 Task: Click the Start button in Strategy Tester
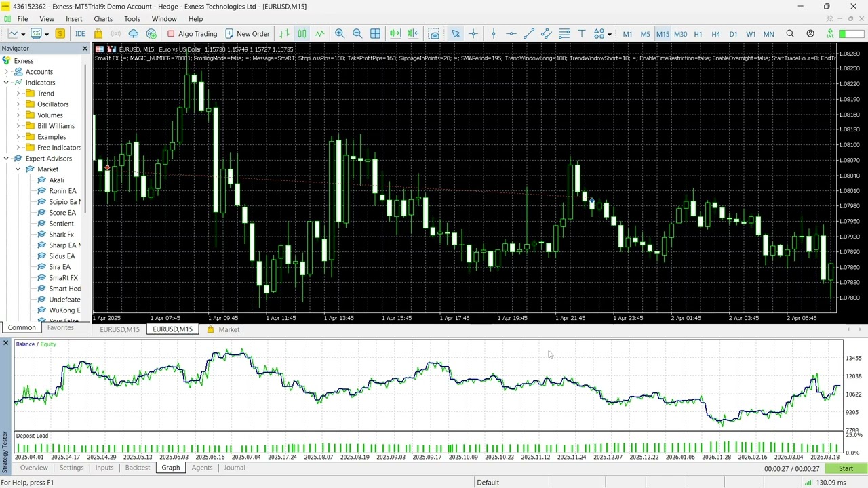[x=846, y=469]
